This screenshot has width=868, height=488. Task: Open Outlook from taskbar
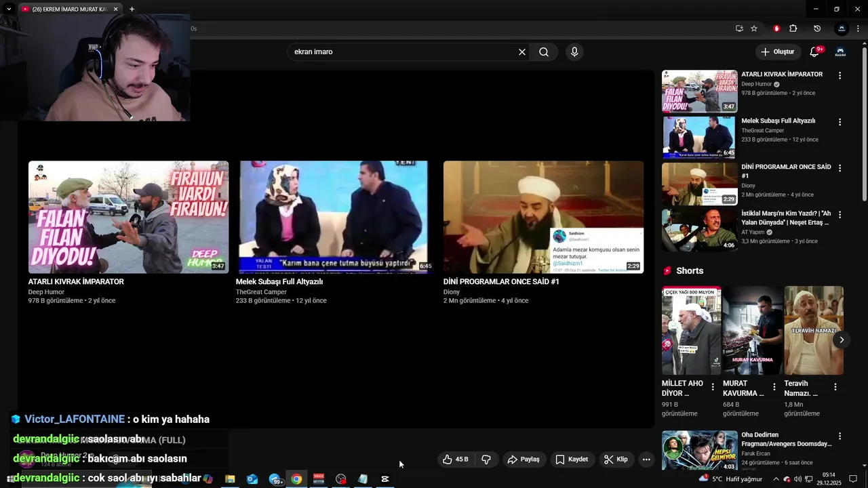252,479
